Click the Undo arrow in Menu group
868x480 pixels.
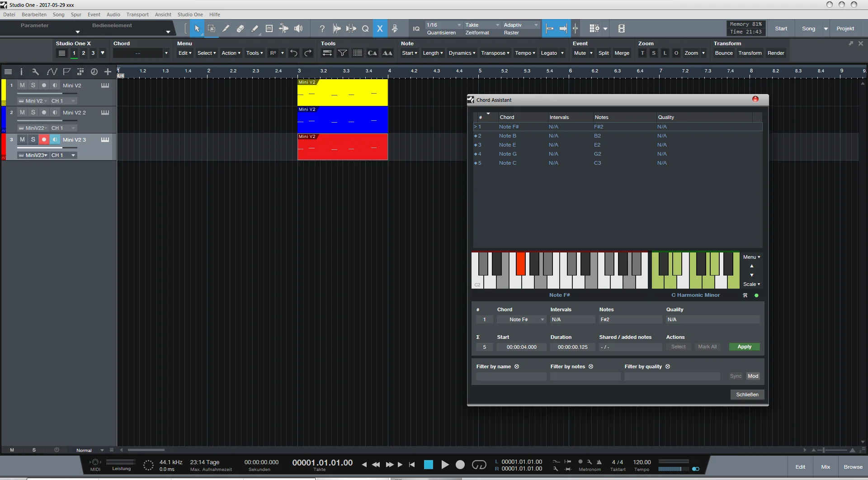[x=293, y=53]
